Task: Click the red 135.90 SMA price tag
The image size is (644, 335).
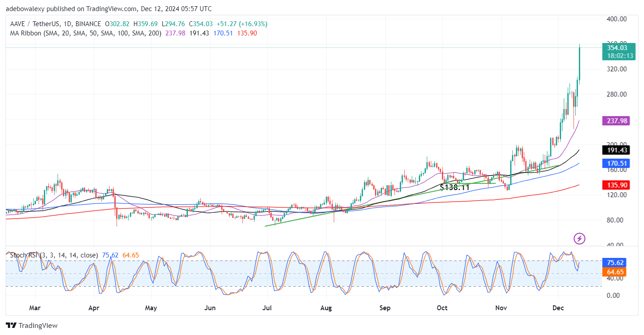Action: pyautogui.click(x=617, y=185)
